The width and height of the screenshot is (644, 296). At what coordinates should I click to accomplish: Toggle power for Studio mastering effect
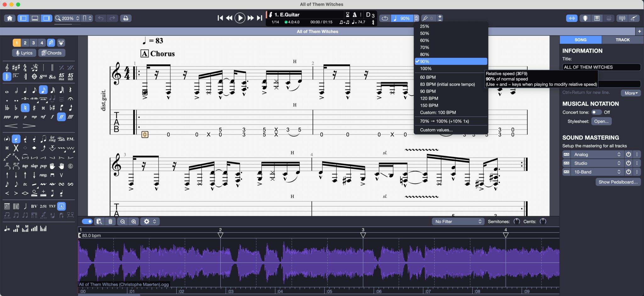coord(628,163)
